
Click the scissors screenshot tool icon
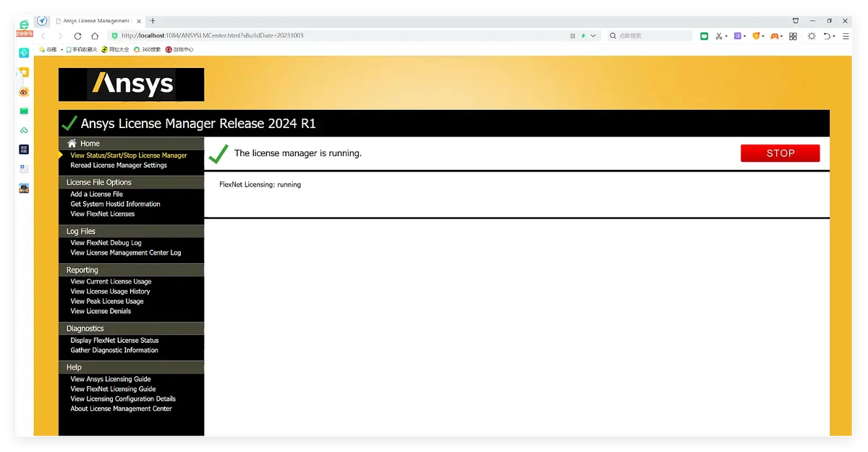coord(719,35)
